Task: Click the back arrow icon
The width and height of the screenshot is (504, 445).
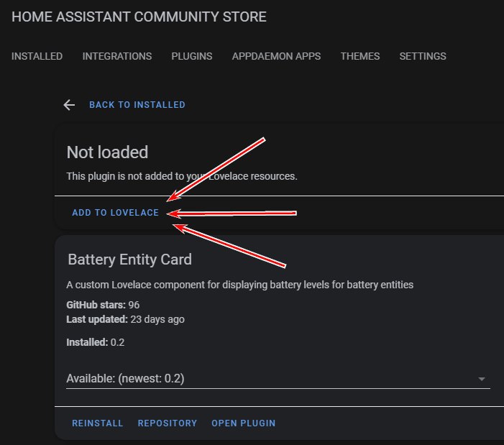Action: [69, 105]
